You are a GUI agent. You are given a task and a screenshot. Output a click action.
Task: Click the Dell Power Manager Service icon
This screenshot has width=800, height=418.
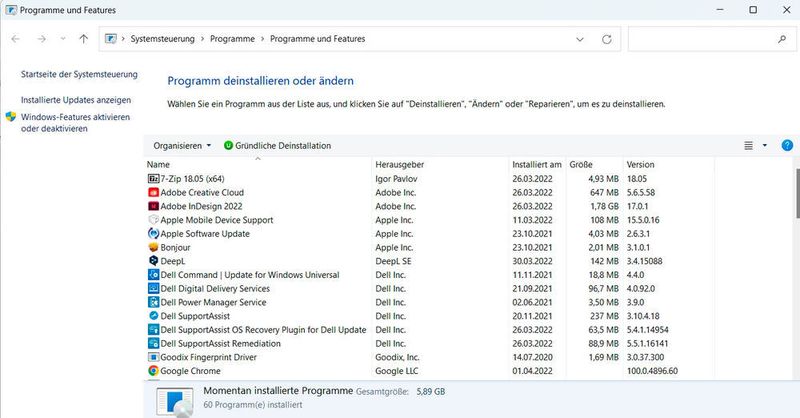153,302
